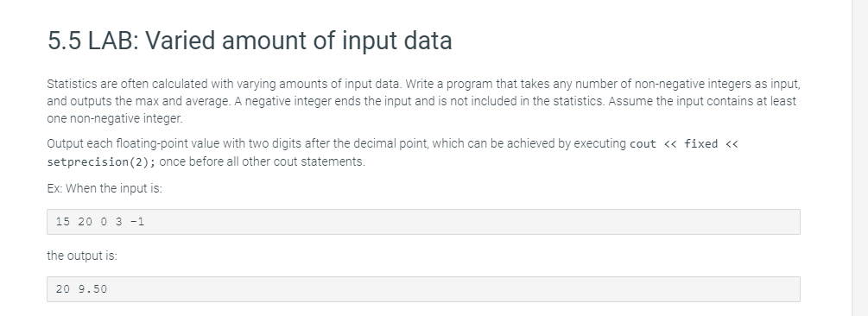This screenshot has height=316, width=868.
Task: Click the line beginning 'Output each floating-point value'
Action: coord(392,144)
